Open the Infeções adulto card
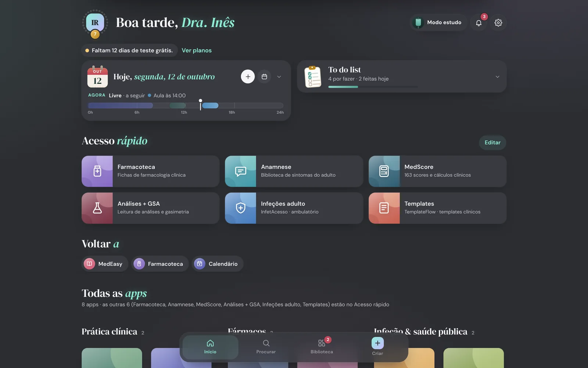 tap(294, 208)
